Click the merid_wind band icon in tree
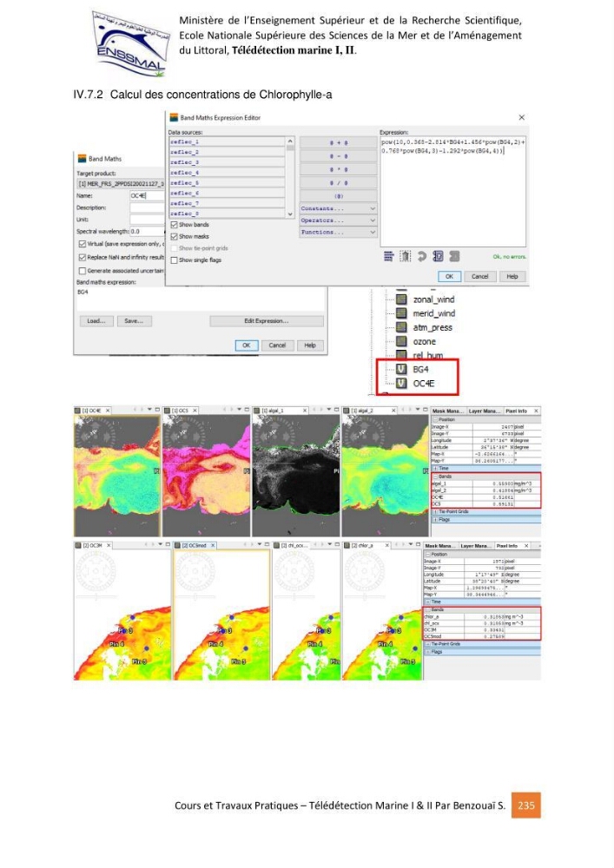Image resolution: width=614 pixels, height=868 pixels. click(x=402, y=313)
